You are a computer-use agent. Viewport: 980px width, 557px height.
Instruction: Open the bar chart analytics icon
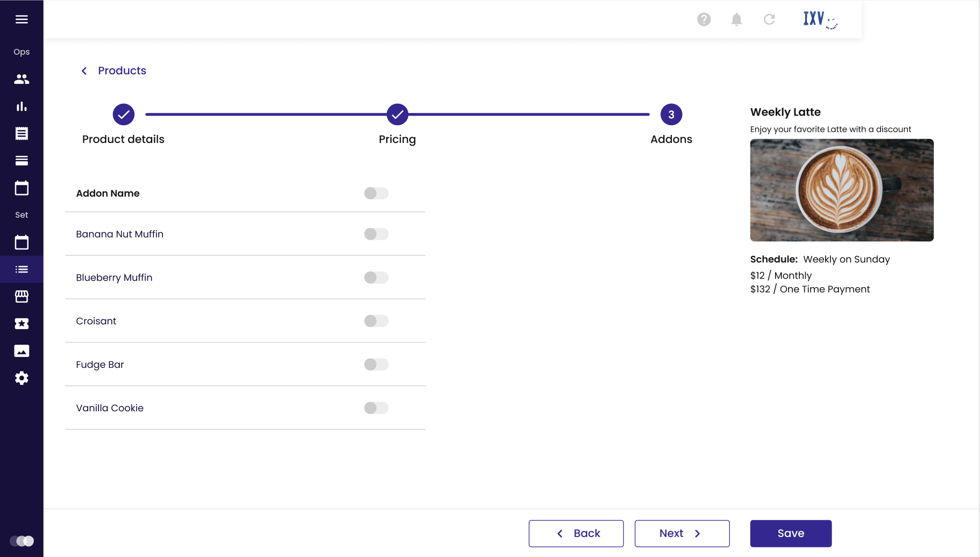[22, 106]
